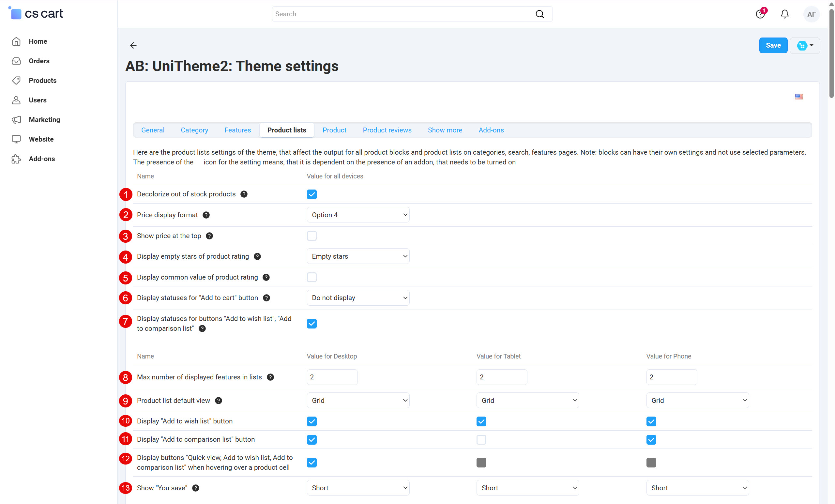Click the page vertical scrollbar
The image size is (835, 504).
(x=831, y=53)
